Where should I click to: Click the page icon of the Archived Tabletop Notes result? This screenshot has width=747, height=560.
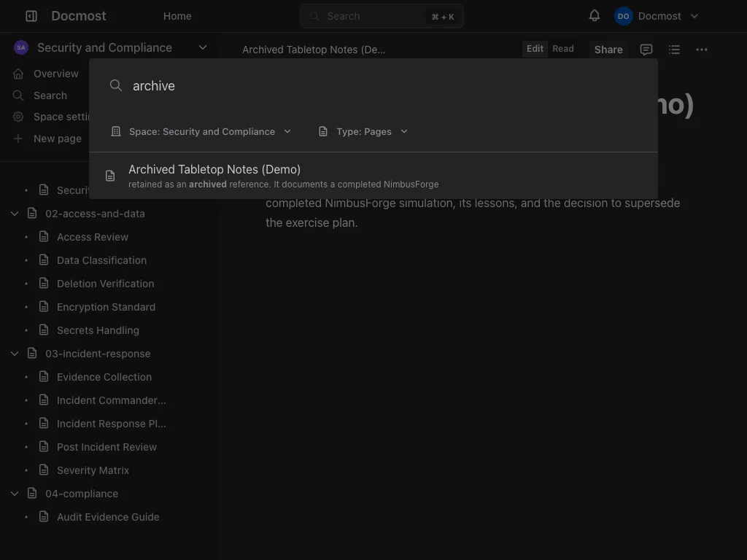pos(110,176)
